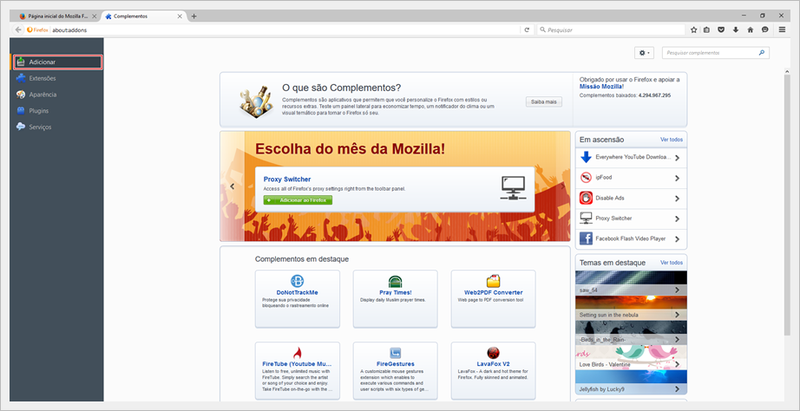Click the Web2PDF Converter folder icon
800x411 pixels.
(x=493, y=281)
